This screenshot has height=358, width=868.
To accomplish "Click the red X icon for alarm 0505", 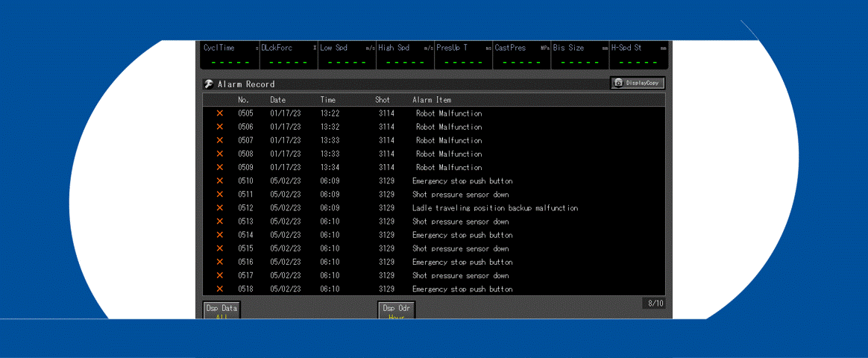I will click(x=220, y=113).
